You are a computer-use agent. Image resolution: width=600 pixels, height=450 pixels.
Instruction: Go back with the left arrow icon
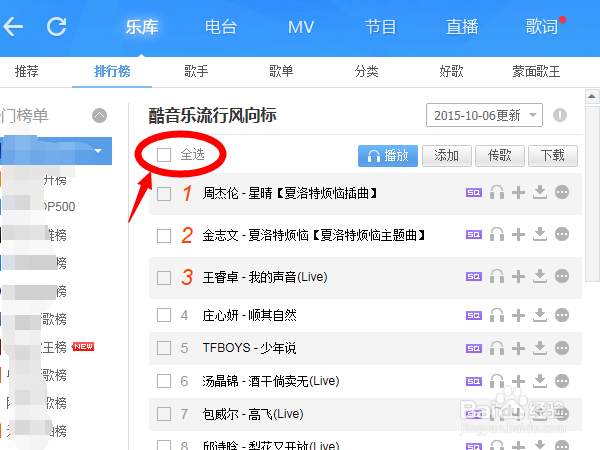coord(13,27)
